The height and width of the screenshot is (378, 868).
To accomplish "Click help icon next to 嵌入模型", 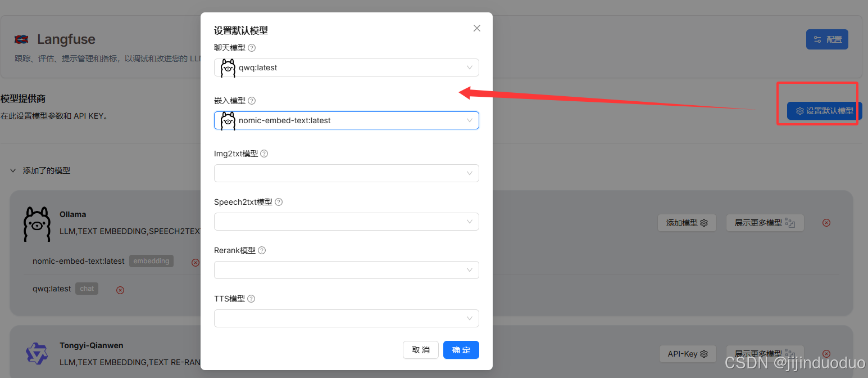I will point(252,101).
